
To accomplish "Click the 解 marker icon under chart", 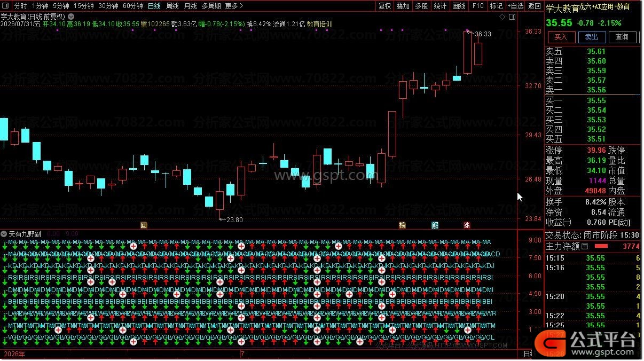I will (x=435, y=225).
